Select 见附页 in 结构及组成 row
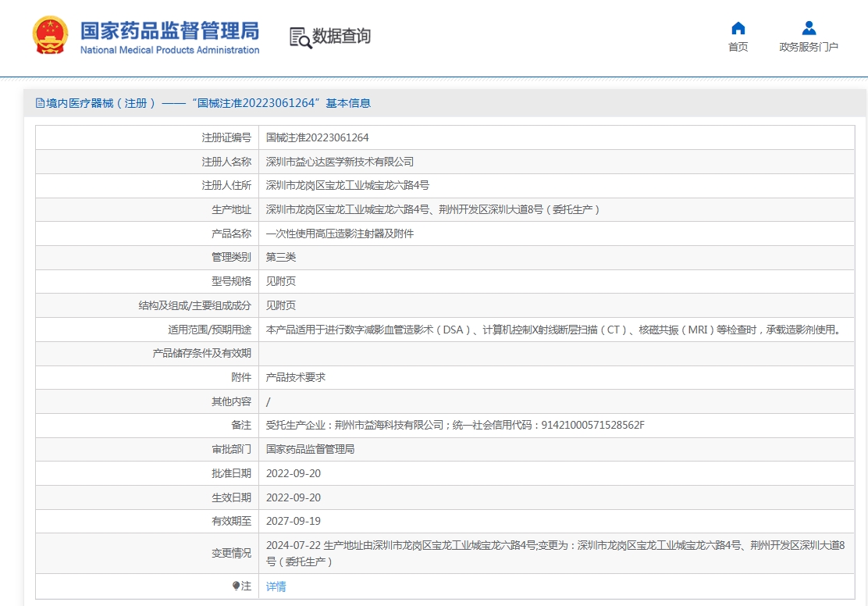Screen dimensions: 868x606 click(281, 305)
